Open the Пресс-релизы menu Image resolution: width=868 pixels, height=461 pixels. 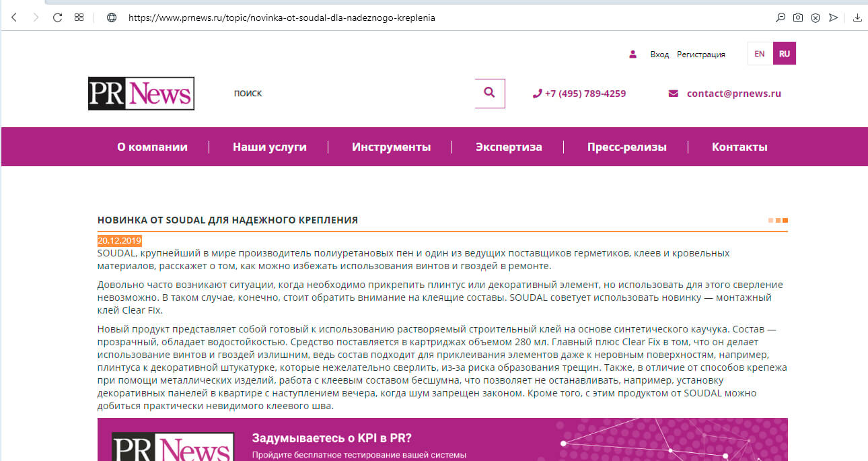(626, 147)
